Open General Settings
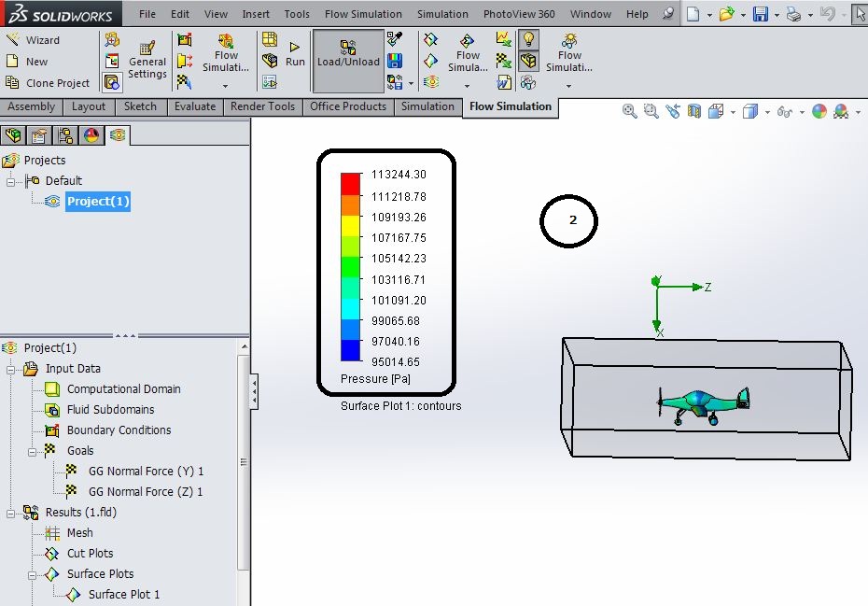The height and width of the screenshot is (606, 868). pos(147,61)
